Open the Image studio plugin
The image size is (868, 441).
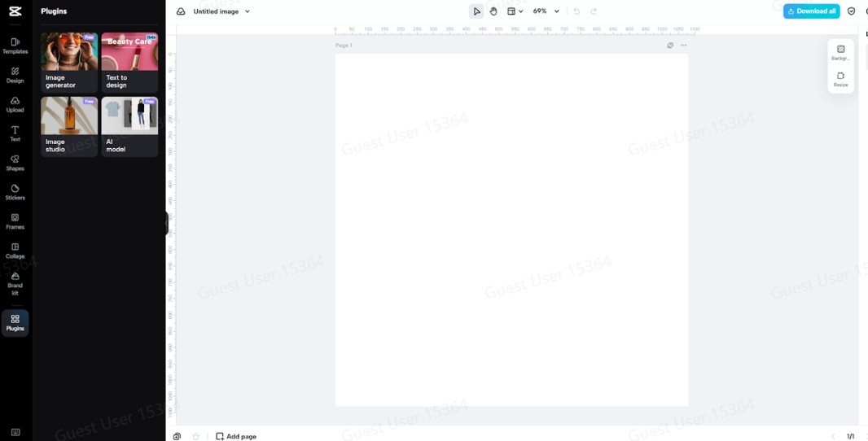69,127
